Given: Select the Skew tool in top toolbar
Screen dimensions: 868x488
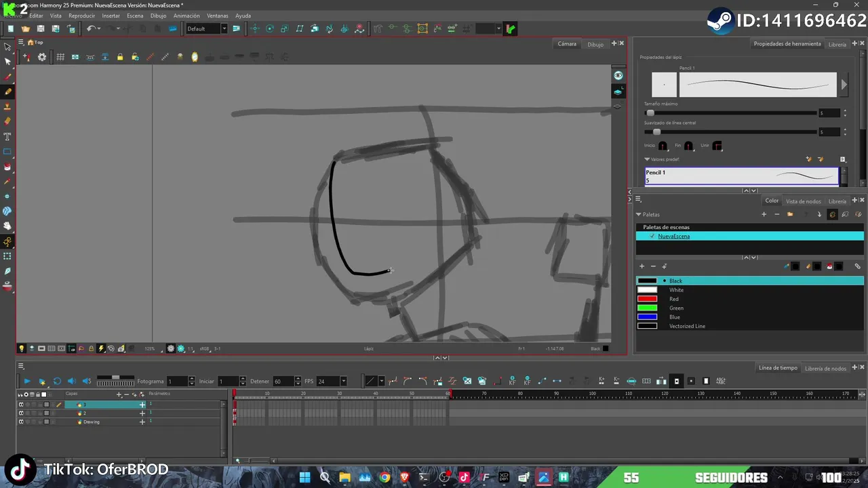Looking at the screenshot, I should click(300, 28).
